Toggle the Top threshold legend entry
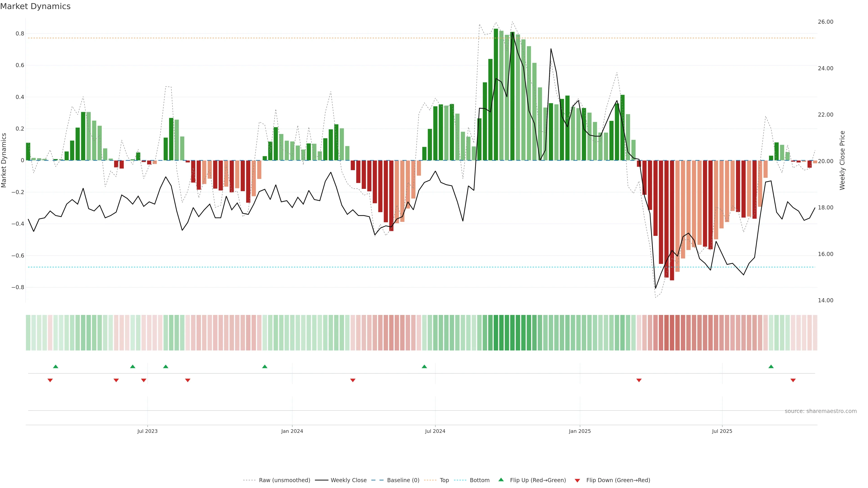Viewport: 868px width, 488px height. 444,480
